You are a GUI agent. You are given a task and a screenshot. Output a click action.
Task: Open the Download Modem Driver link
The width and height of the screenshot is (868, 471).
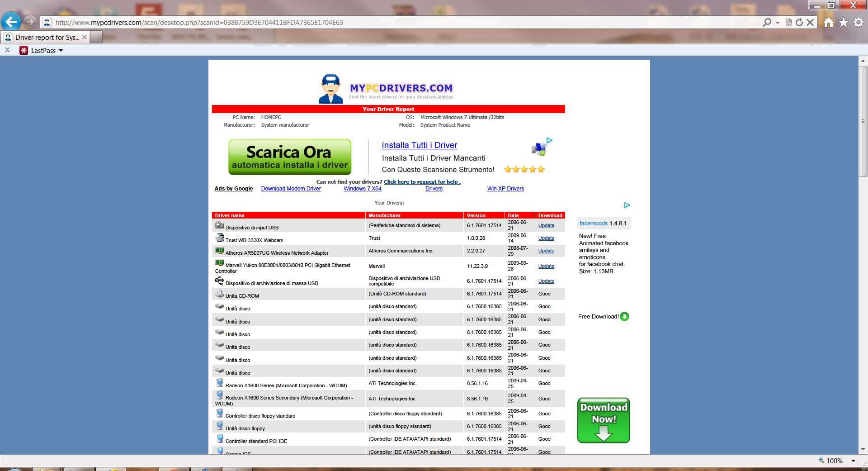click(x=291, y=189)
